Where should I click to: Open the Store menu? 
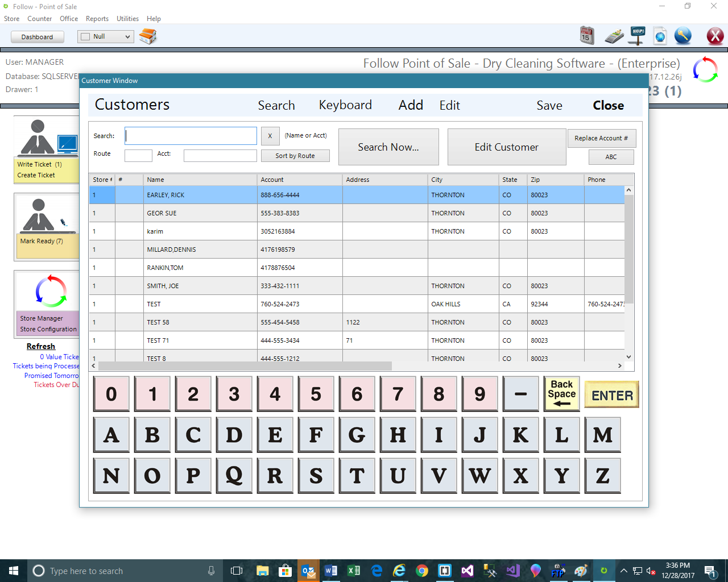click(11, 19)
